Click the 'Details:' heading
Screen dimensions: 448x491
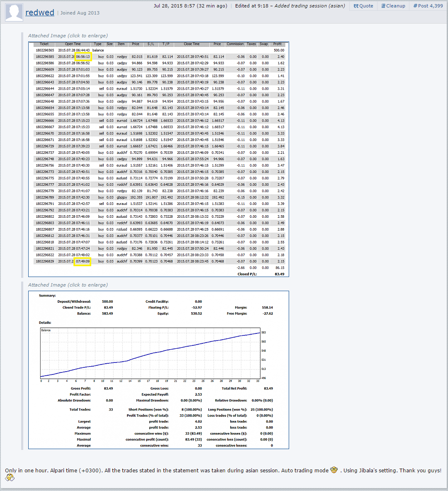(45, 323)
